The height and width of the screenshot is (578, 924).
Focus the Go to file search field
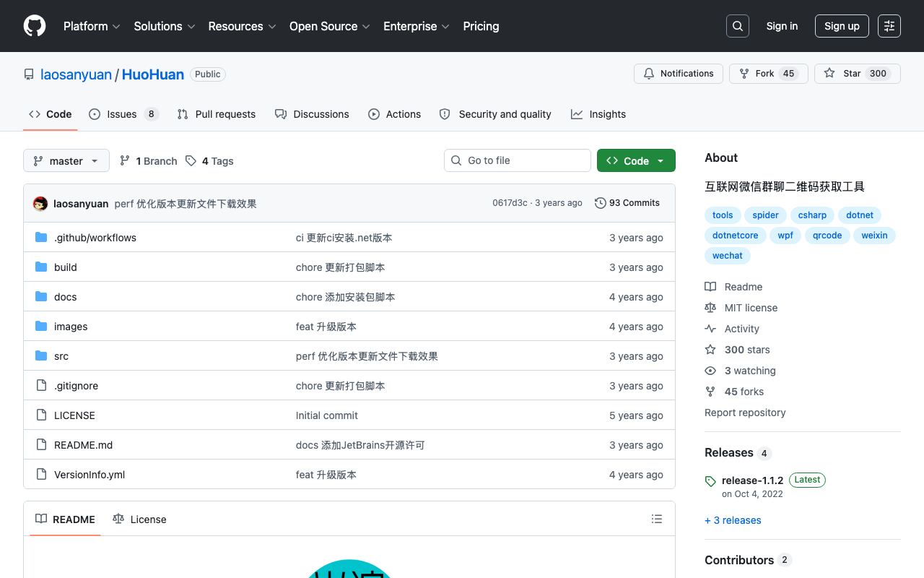[518, 160]
